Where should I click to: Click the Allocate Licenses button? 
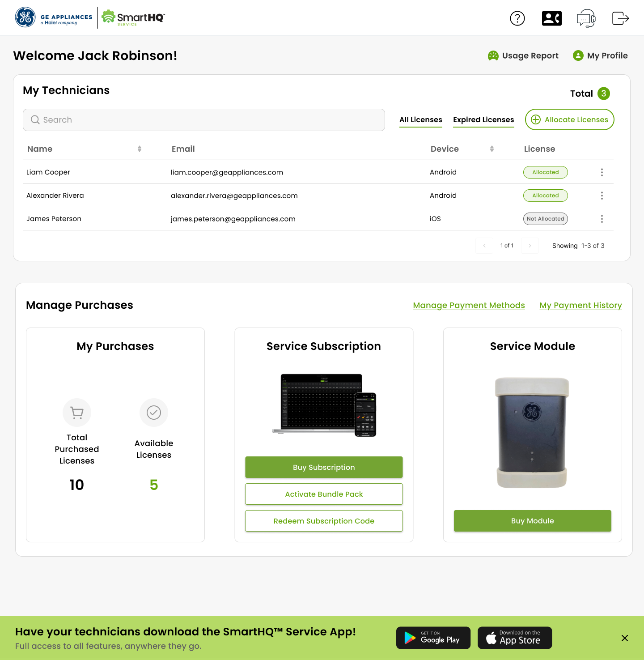[569, 119]
